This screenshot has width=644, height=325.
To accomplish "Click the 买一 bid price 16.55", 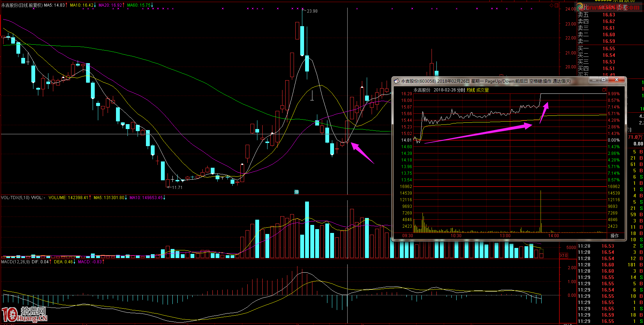I will click(609, 48).
